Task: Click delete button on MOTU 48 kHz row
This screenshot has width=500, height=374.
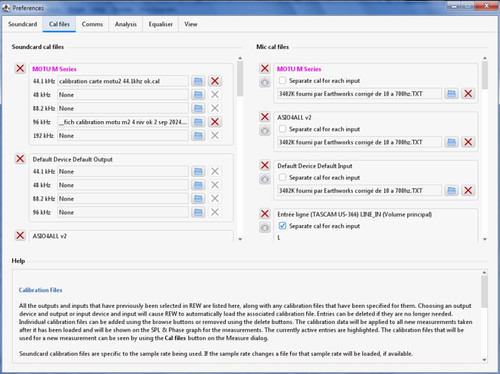Action: [x=215, y=95]
